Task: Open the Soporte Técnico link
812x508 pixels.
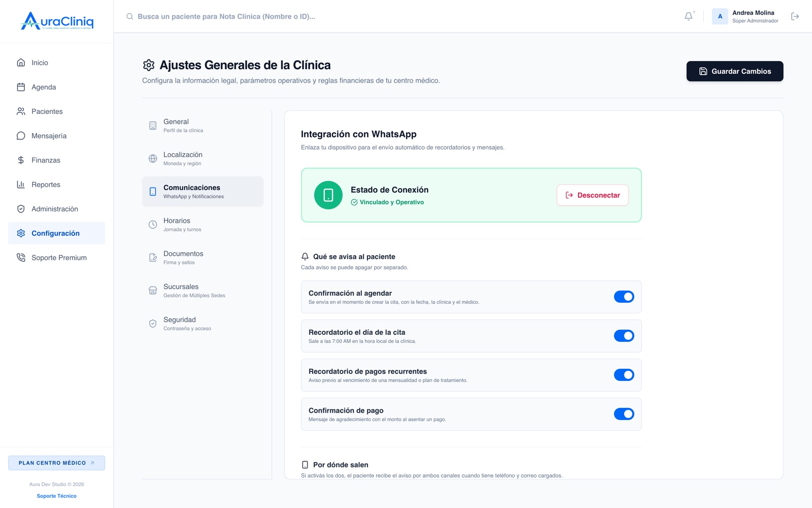Action: pos(57,496)
